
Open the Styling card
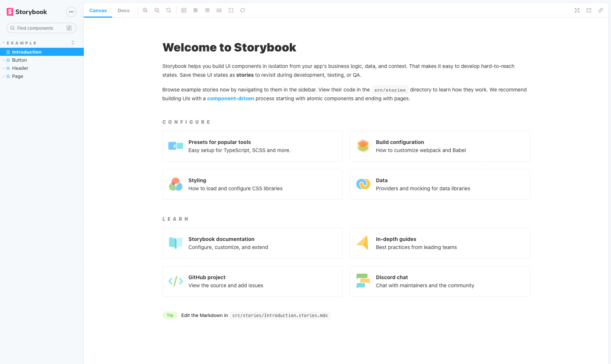click(253, 184)
